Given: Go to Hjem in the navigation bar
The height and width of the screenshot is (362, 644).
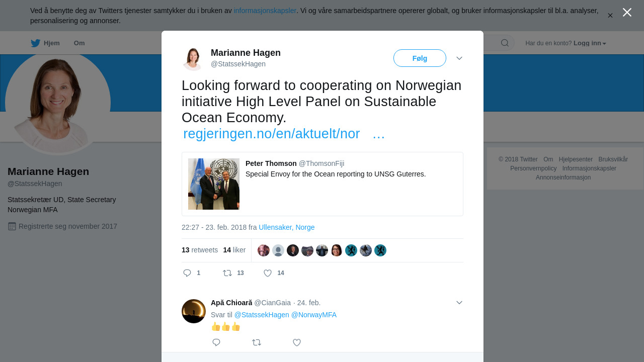Looking at the screenshot, I should point(52,43).
